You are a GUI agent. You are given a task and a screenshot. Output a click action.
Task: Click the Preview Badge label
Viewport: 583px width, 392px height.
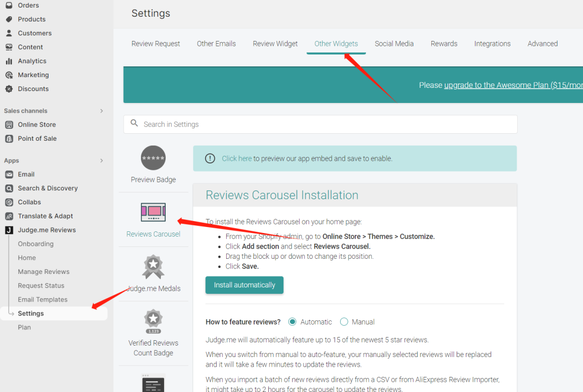(153, 180)
